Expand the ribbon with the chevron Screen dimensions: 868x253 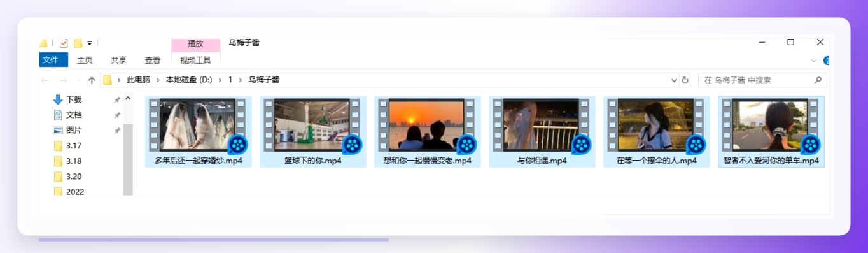coord(813,61)
